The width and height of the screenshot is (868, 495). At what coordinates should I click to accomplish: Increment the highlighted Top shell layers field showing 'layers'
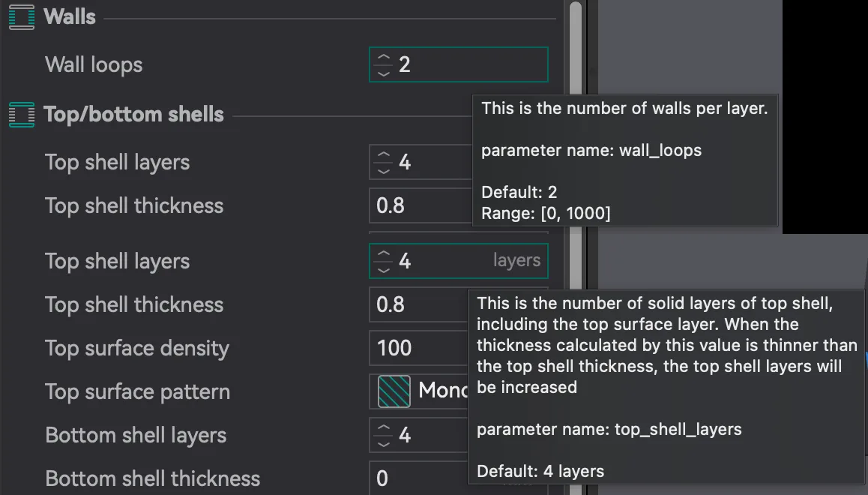point(384,253)
